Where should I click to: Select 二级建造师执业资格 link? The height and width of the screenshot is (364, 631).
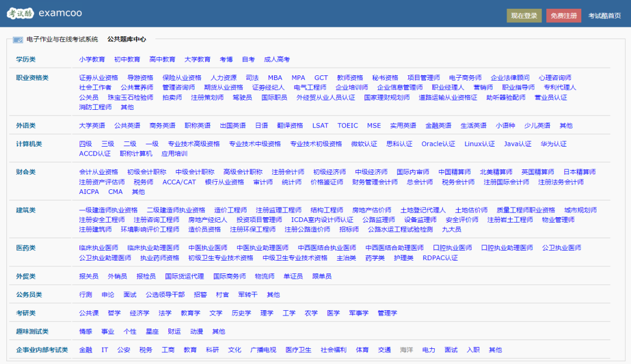(x=176, y=210)
